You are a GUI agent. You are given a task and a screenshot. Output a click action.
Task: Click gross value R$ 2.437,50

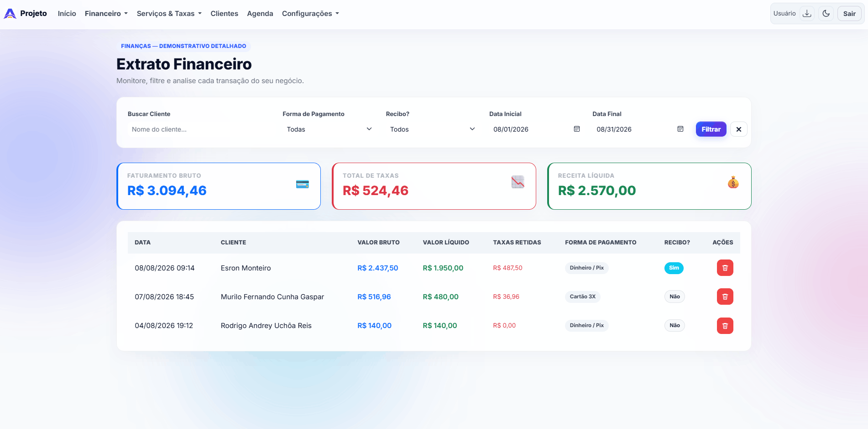[x=378, y=268]
